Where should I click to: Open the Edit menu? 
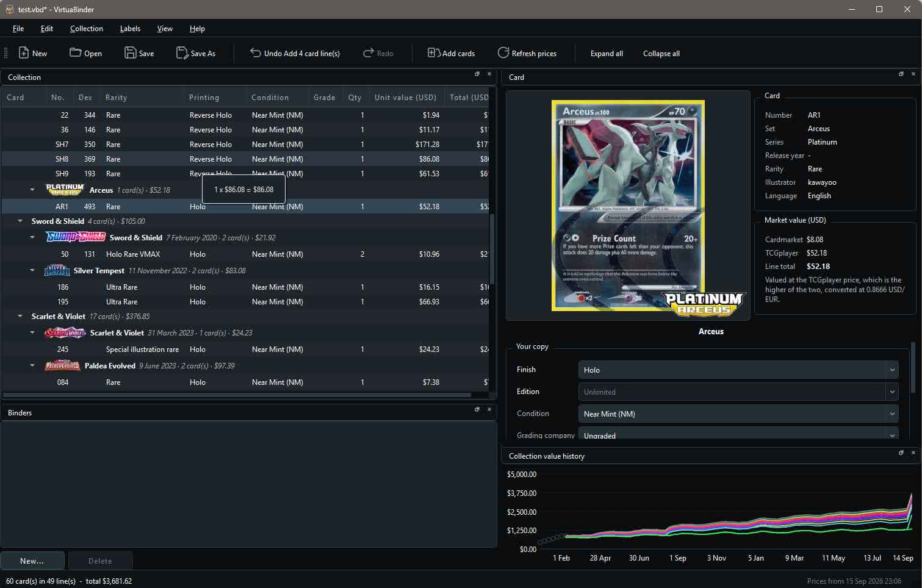pos(47,29)
